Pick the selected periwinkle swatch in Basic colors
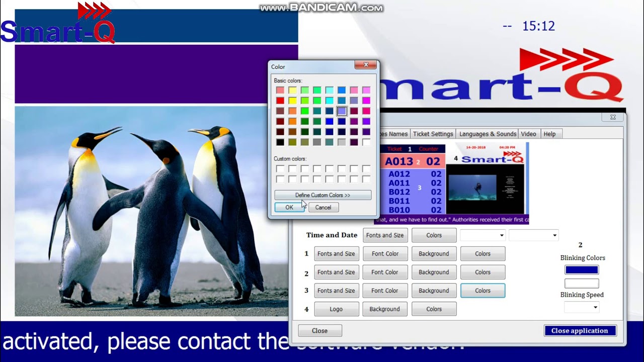Viewport: 644px width, 362px height. [x=342, y=111]
